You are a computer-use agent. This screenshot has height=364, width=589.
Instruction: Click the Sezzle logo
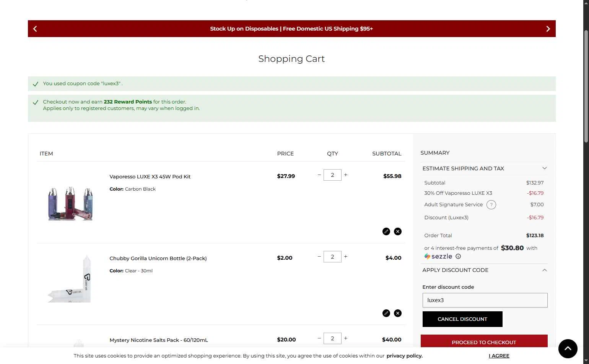tap(438, 256)
